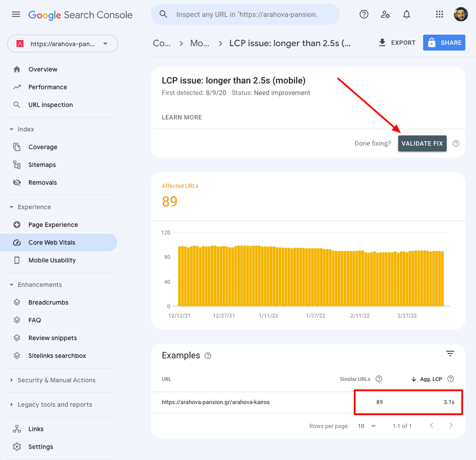Click the Affected URLs count 89

pos(170,201)
